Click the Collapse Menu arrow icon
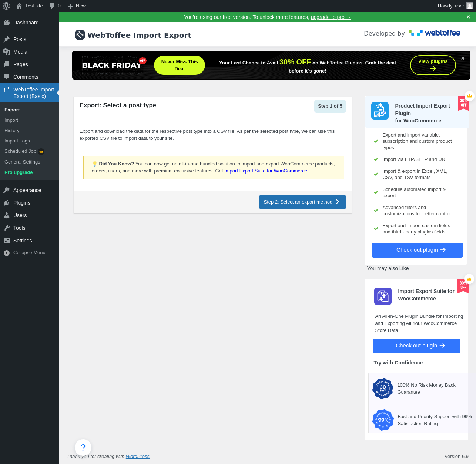 (x=7, y=253)
